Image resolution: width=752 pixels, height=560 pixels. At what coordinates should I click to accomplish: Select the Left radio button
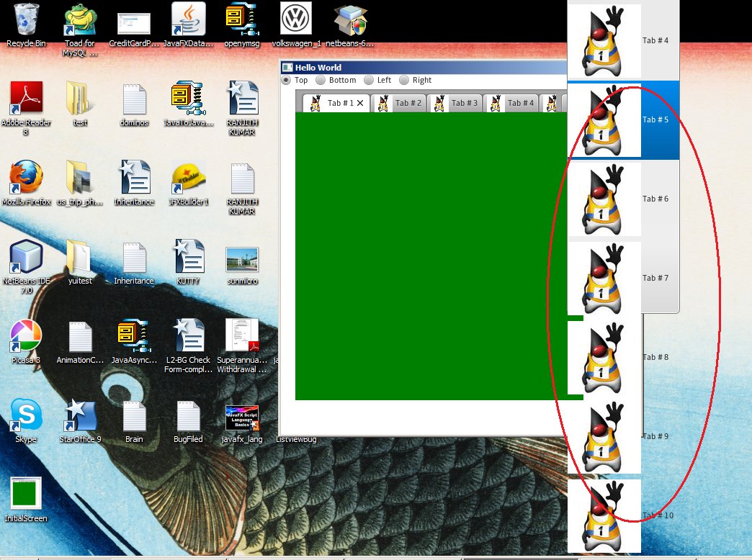(x=369, y=81)
